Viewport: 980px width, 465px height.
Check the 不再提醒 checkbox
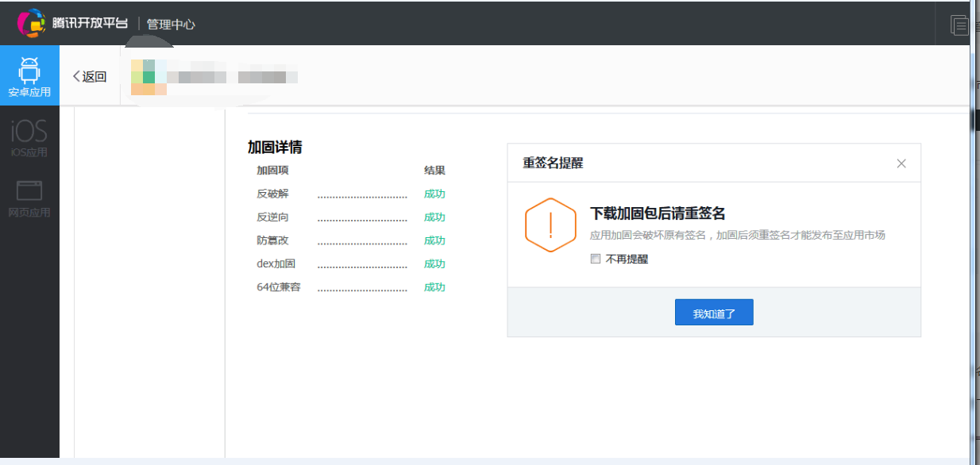(x=596, y=259)
